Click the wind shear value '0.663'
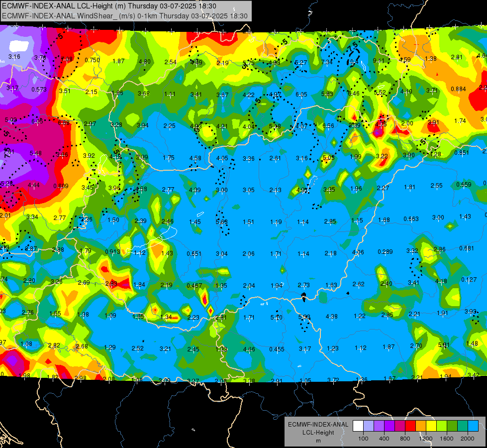This screenshot has width=487, height=448. 411,219
